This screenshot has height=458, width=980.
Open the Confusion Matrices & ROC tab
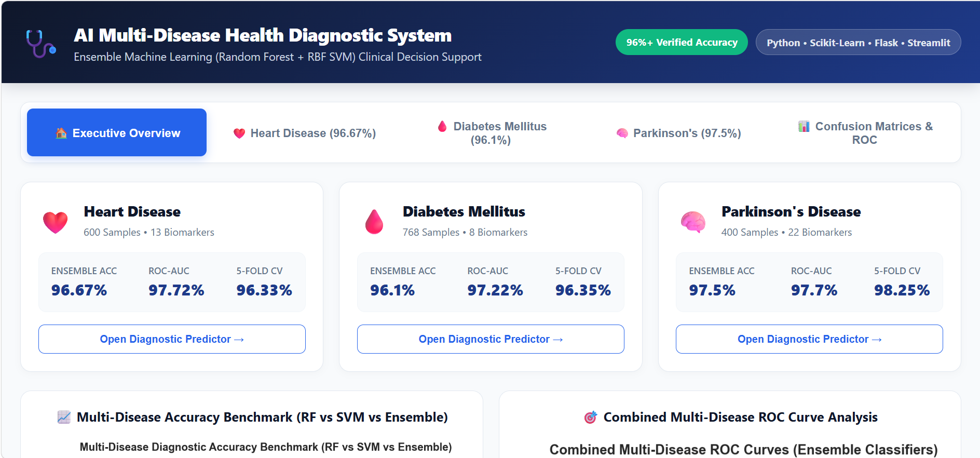[865, 133]
